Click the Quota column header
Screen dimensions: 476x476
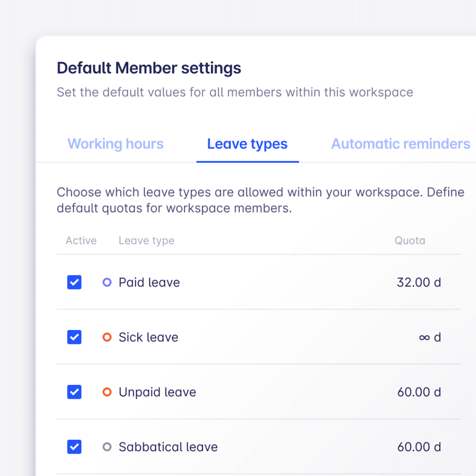pyautogui.click(x=410, y=240)
